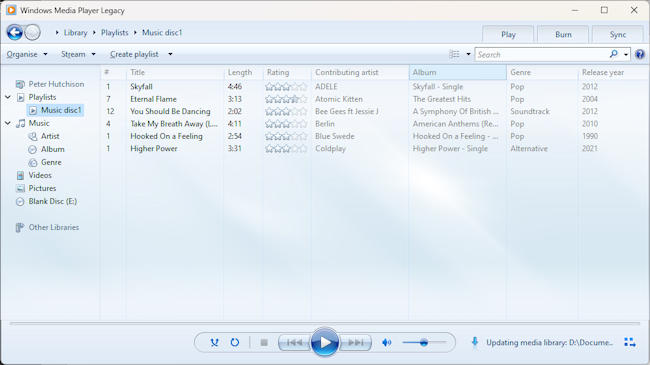Switch to the Burn tab
This screenshot has width=650, height=365.
563,34
